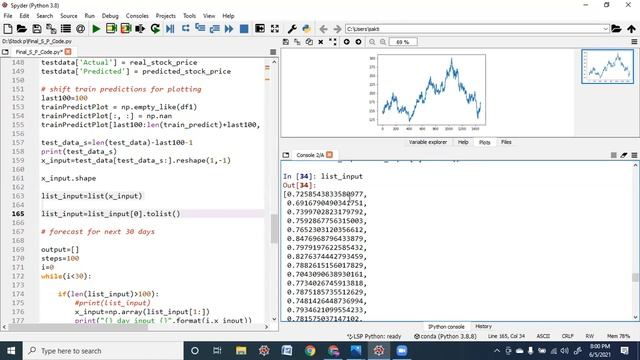Maximize the current pane

[260, 29]
